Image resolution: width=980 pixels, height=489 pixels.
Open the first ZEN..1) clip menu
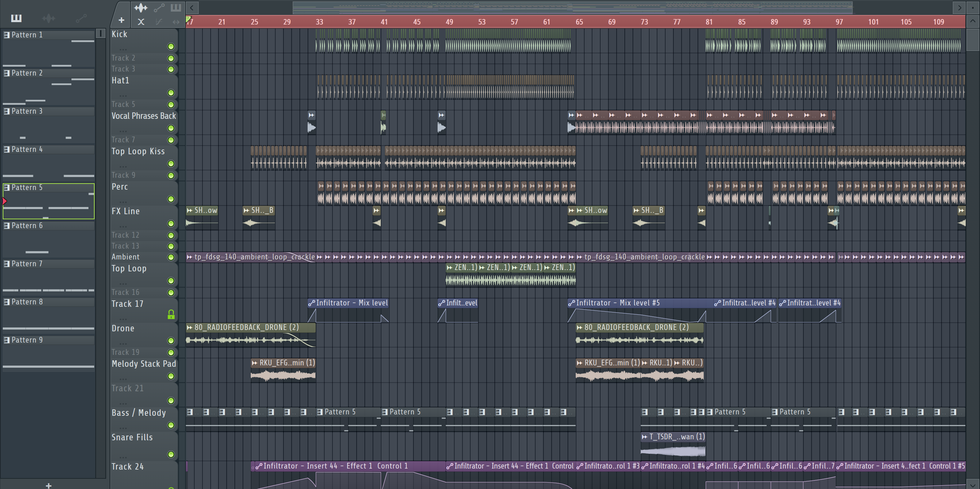pos(450,268)
